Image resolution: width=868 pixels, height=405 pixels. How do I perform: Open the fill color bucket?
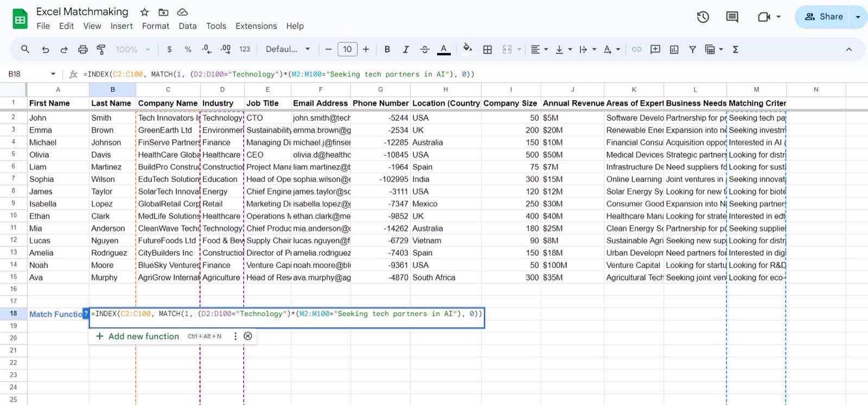click(x=468, y=49)
